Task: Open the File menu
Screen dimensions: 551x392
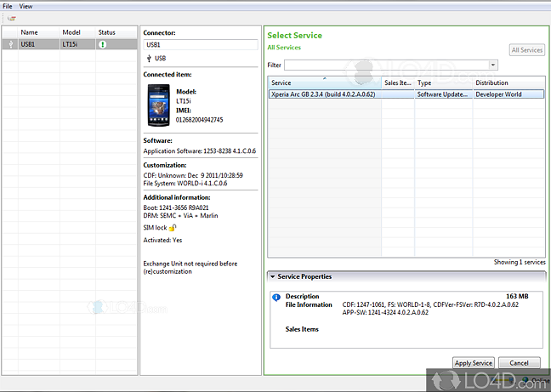Action: click(8, 5)
